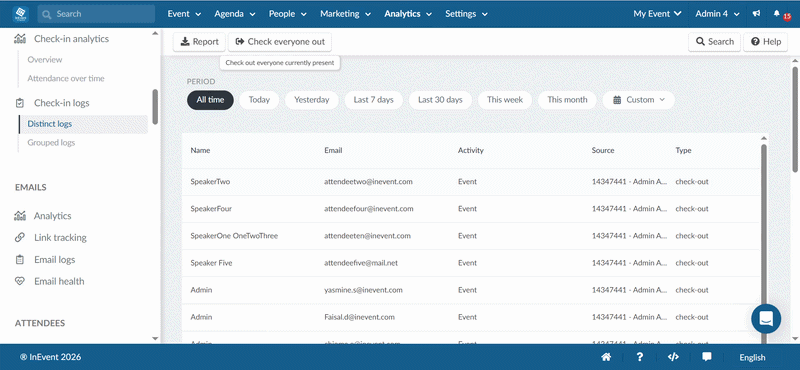Click the sidebar scroll up arrow
Screen dimensions: 800x370
[155, 34]
